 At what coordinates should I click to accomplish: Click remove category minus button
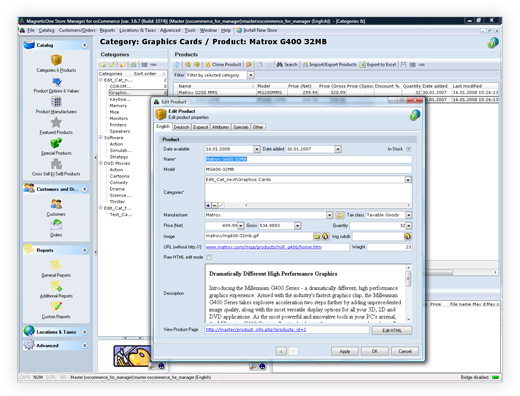(214, 205)
